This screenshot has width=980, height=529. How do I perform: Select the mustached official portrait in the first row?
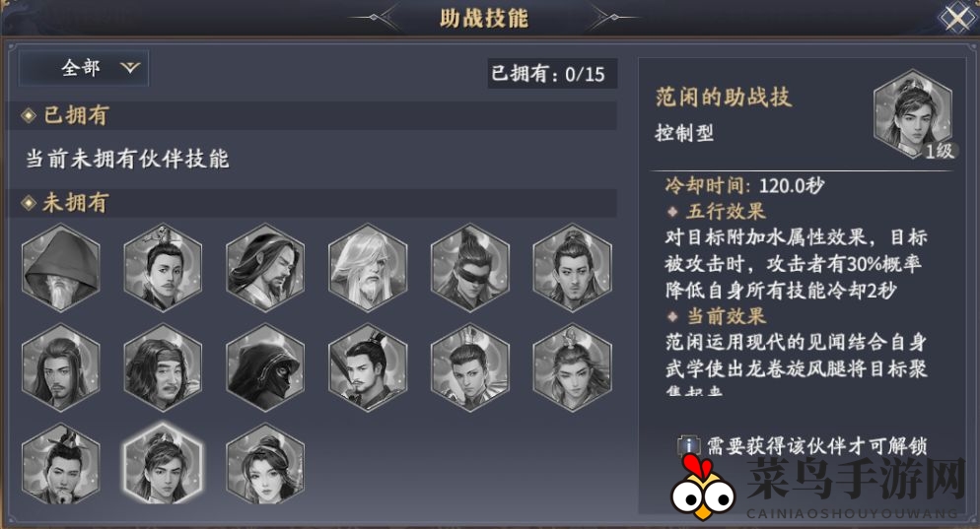coord(163,268)
